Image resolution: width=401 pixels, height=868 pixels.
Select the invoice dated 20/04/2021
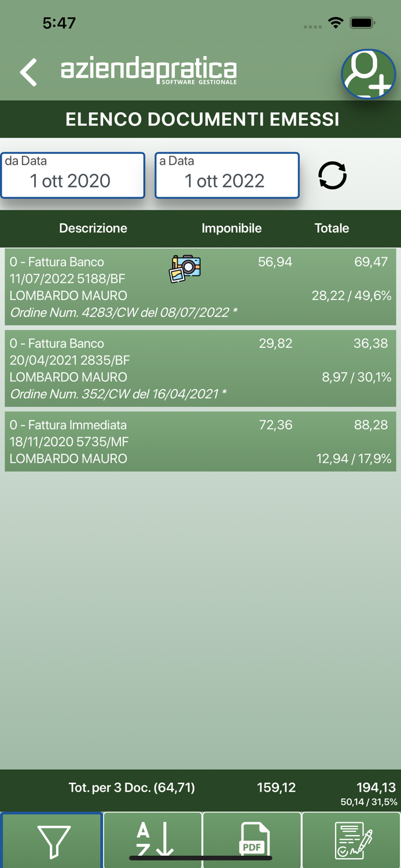point(87,360)
